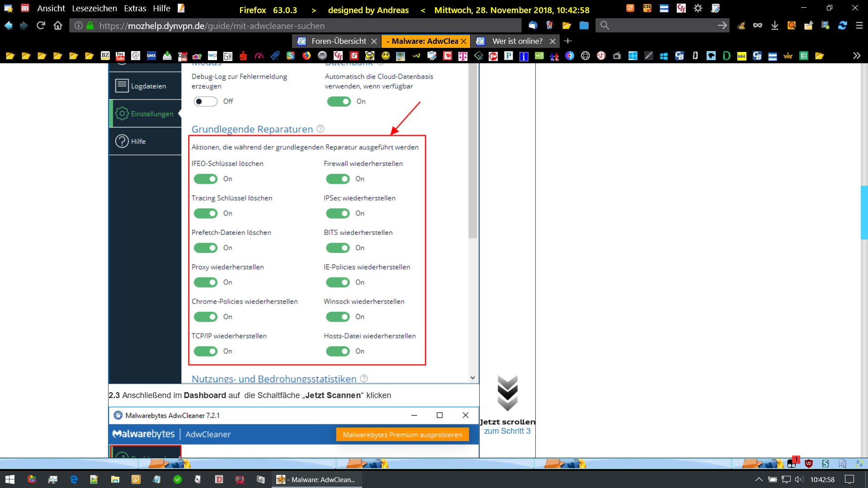The height and width of the screenshot is (488, 868).
Task: Open Windows Start menu
Action: click(10, 479)
